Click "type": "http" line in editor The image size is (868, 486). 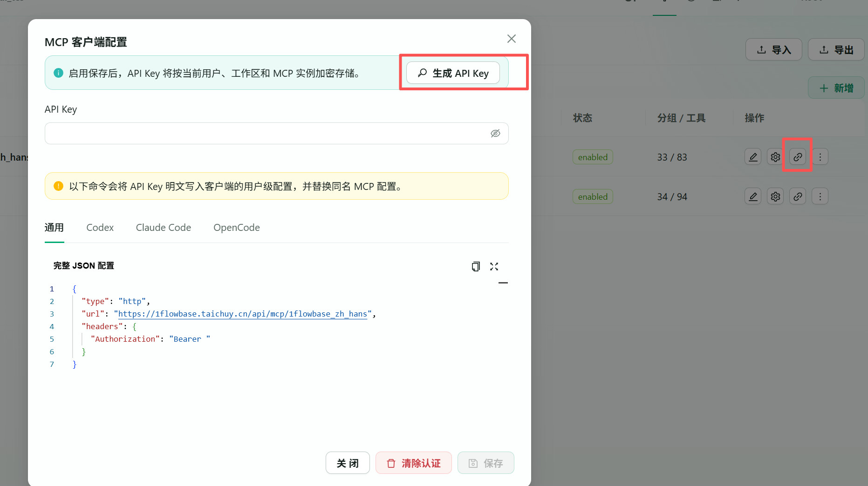(x=116, y=301)
